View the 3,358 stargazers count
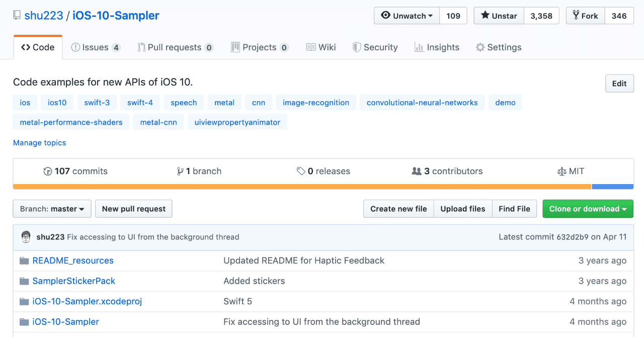The image size is (644, 337). coord(541,16)
